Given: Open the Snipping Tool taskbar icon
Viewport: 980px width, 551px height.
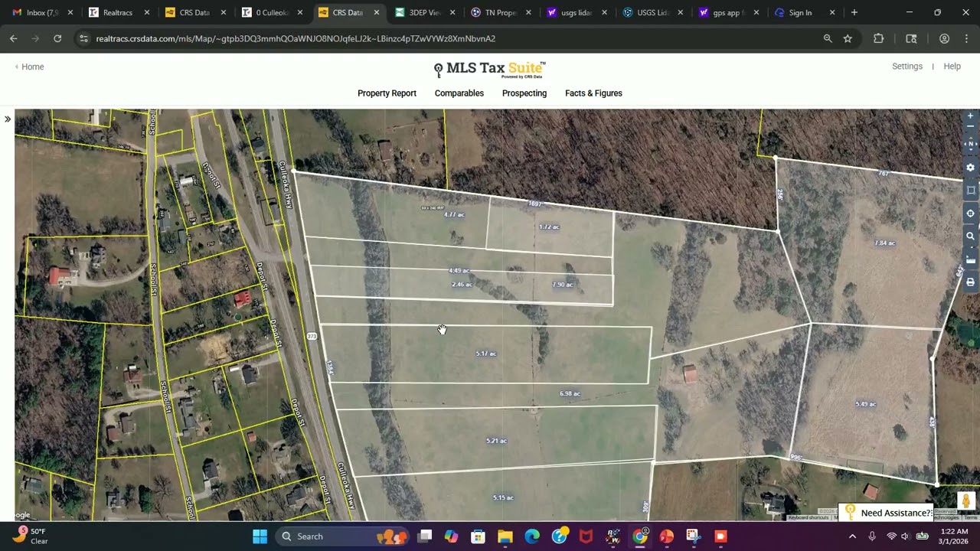Looking at the screenshot, I should (693, 536).
